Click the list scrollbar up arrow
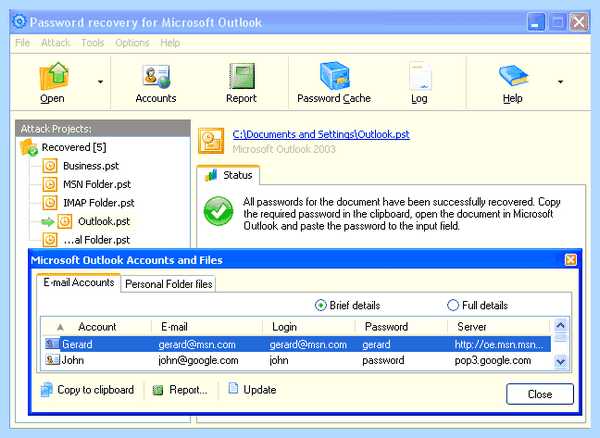600x438 pixels. coord(561,326)
